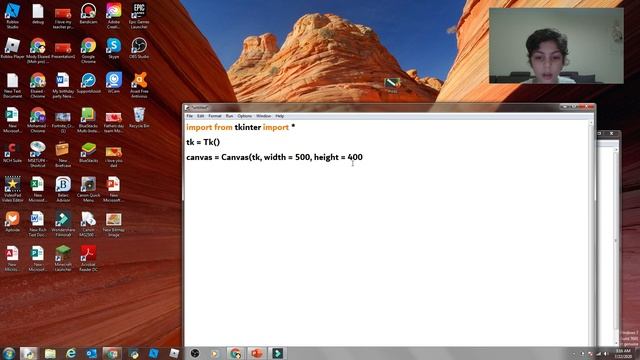640x360 pixels.
Task: Open the File Explorer folder in taskbar
Action: point(50,353)
